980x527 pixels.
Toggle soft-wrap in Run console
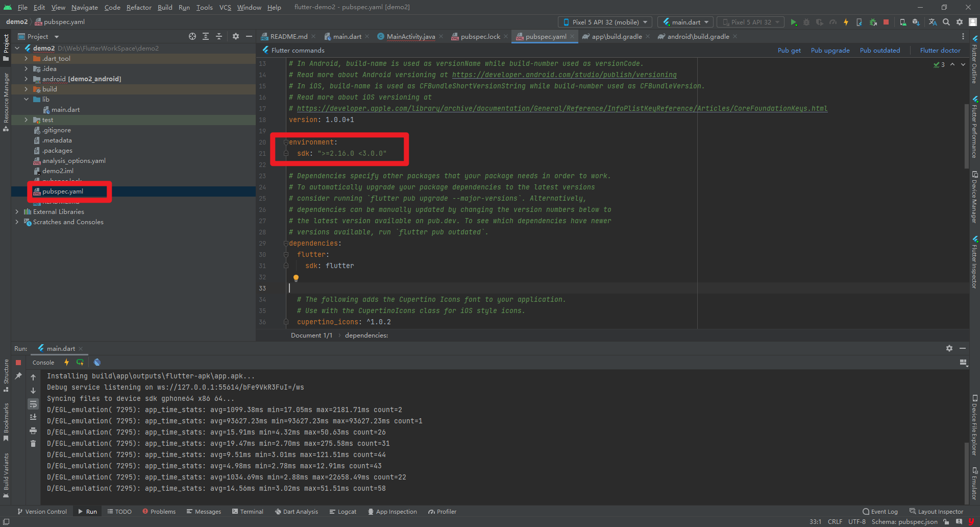(x=33, y=404)
